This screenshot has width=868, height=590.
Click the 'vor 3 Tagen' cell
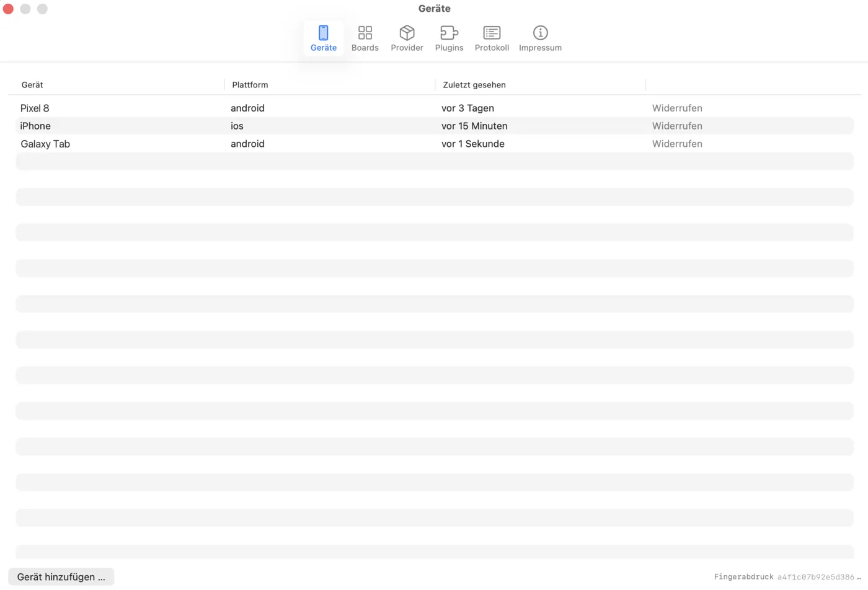(x=467, y=108)
